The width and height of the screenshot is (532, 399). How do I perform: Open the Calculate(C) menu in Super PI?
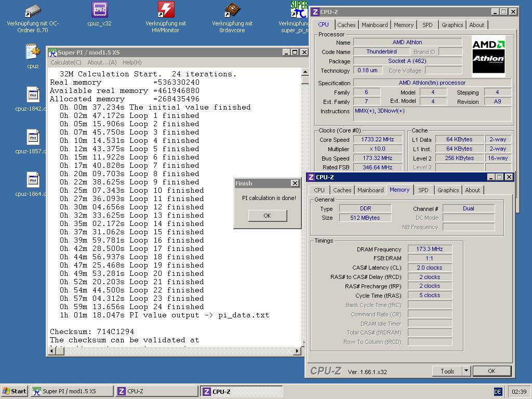coord(66,62)
